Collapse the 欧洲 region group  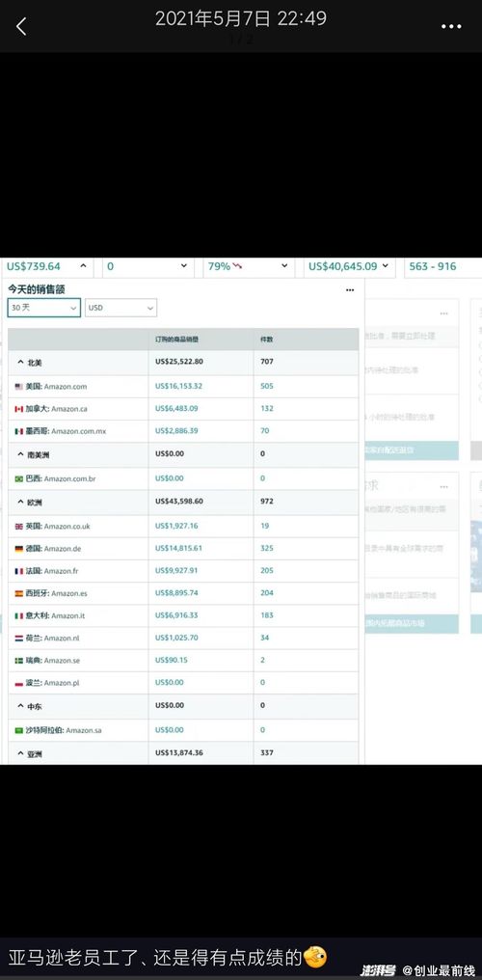(20, 503)
